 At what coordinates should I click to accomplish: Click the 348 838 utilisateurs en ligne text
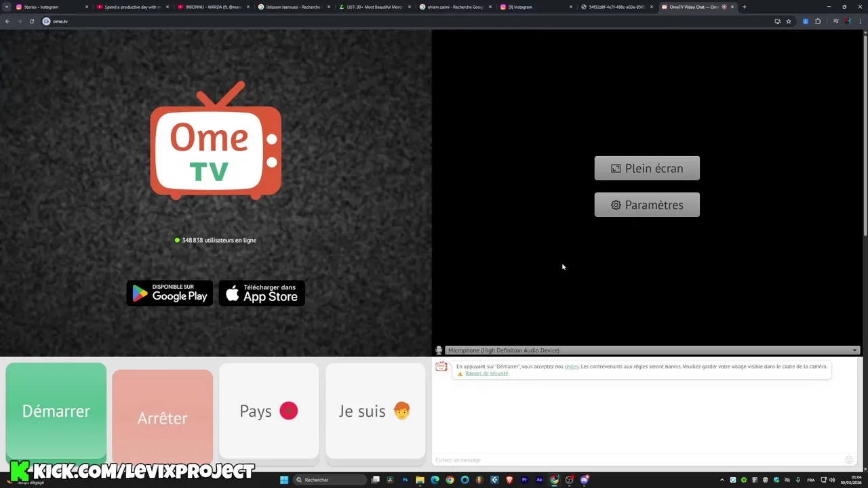(x=219, y=240)
